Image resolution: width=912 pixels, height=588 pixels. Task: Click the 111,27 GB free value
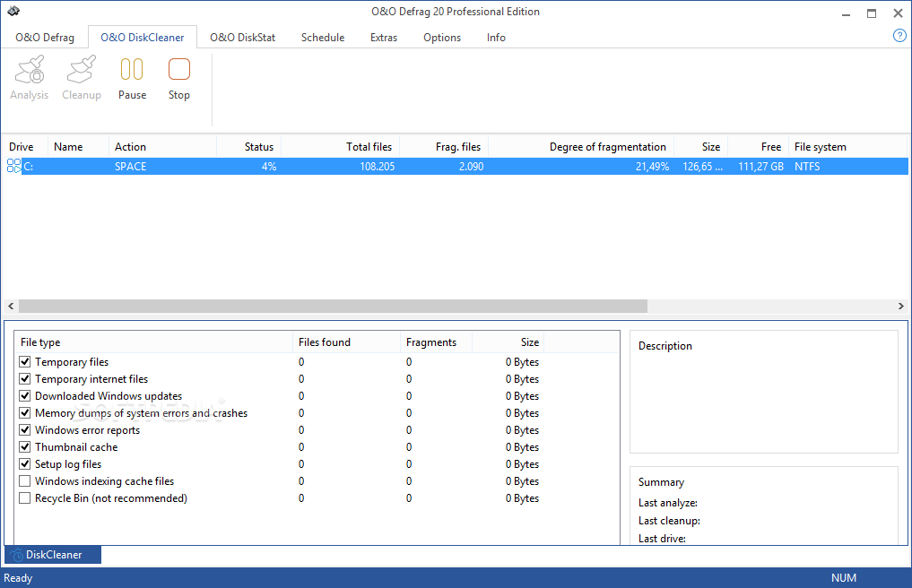click(x=760, y=167)
